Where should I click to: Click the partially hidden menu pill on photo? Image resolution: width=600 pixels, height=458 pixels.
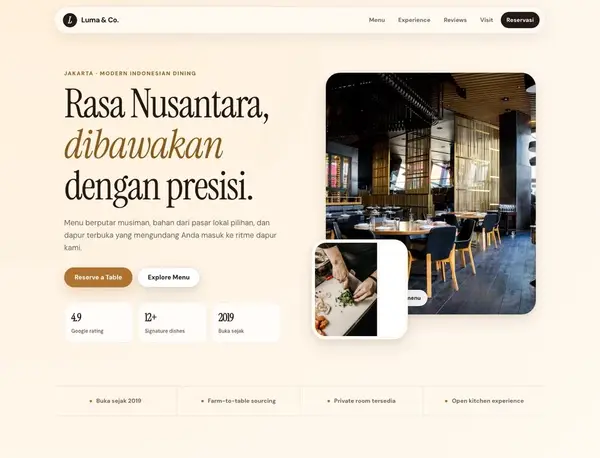(417, 298)
